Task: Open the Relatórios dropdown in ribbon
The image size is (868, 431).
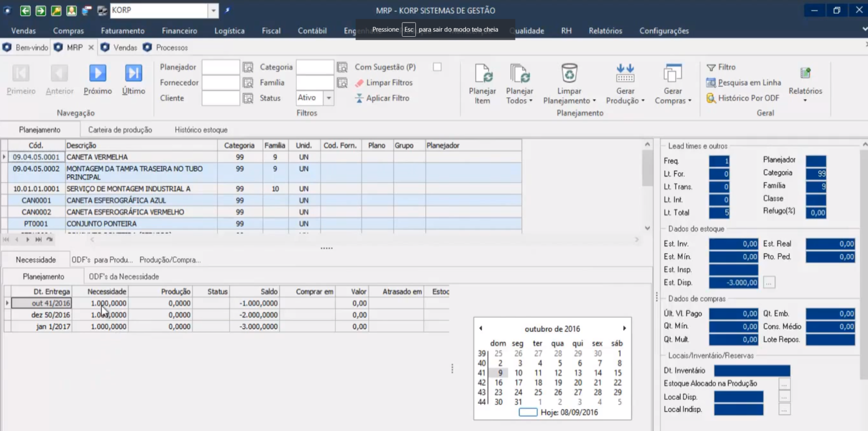Action: tap(805, 101)
